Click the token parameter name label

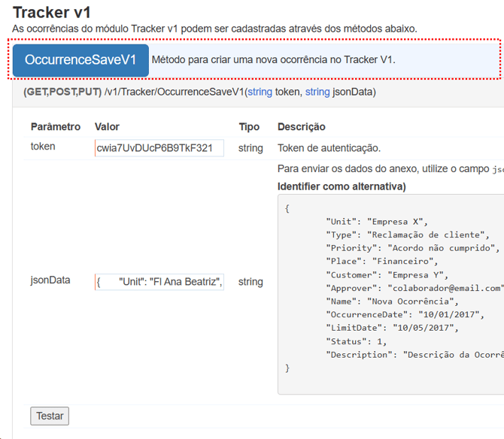[x=43, y=147]
